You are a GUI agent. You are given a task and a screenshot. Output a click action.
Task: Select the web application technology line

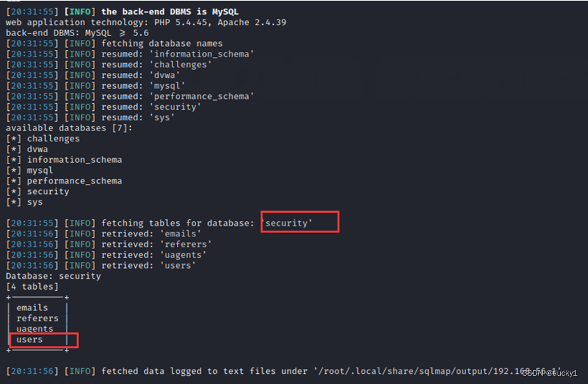pos(146,22)
